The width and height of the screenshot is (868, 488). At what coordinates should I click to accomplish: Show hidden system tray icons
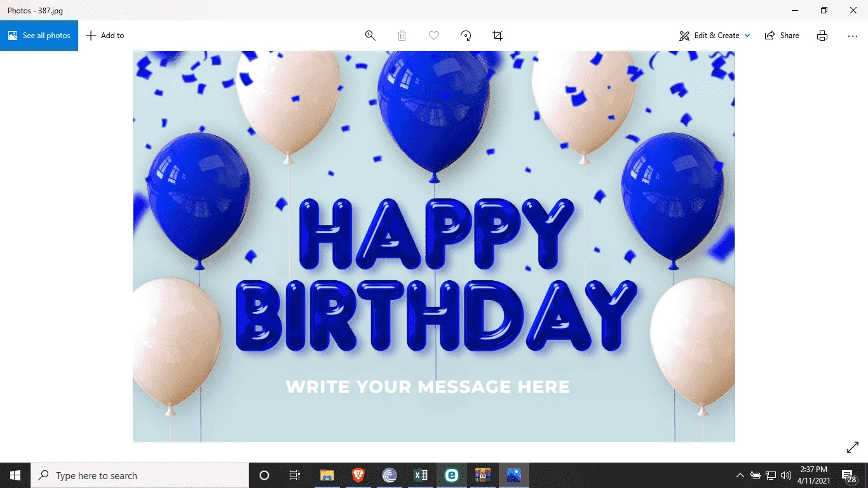click(740, 475)
